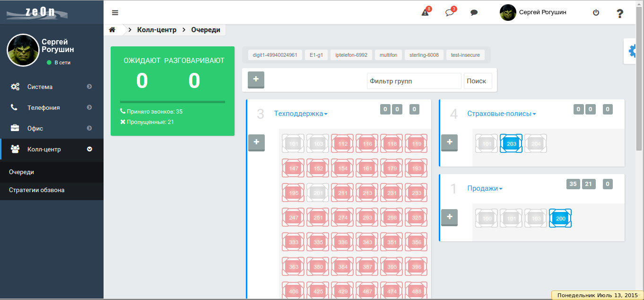Select agent 201 in Техподдержка

[318, 193]
